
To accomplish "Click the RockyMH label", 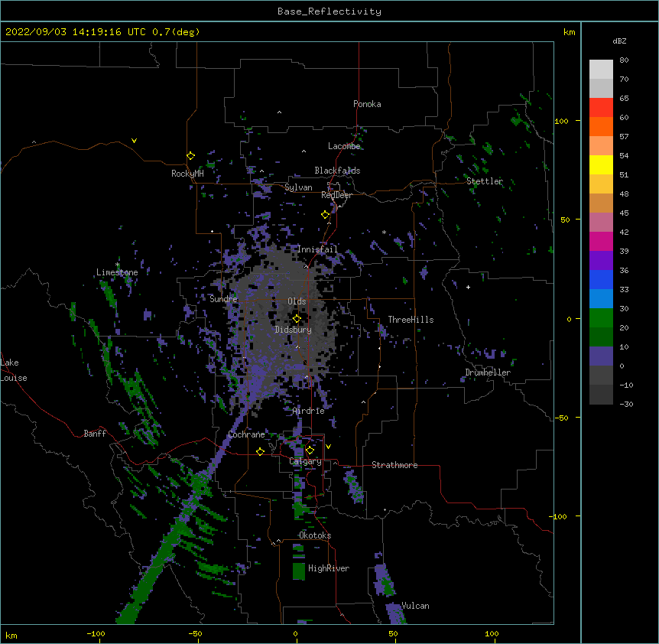I will (187, 174).
